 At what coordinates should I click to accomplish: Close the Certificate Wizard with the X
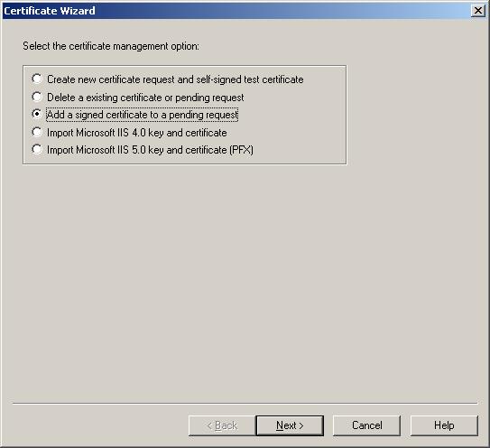click(478, 11)
